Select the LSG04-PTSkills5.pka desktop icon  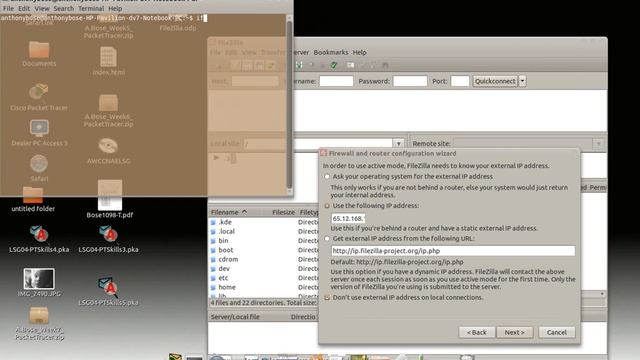109,291
